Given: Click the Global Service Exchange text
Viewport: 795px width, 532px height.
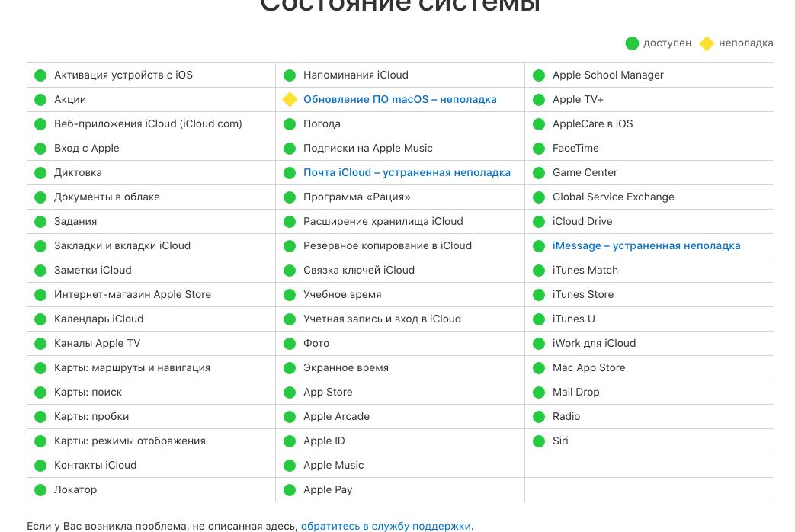Looking at the screenshot, I should [614, 197].
